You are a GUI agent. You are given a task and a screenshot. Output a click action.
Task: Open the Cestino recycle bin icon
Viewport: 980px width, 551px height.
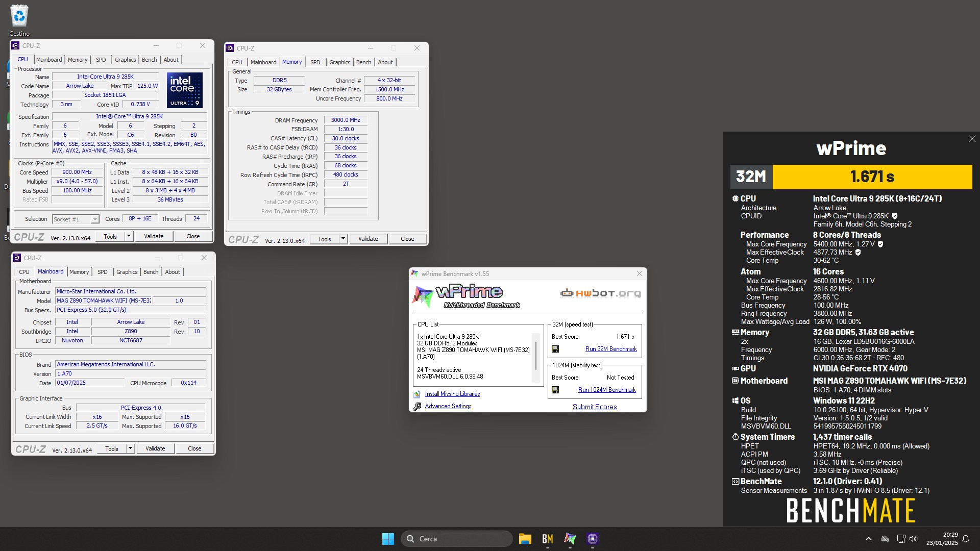19,20
